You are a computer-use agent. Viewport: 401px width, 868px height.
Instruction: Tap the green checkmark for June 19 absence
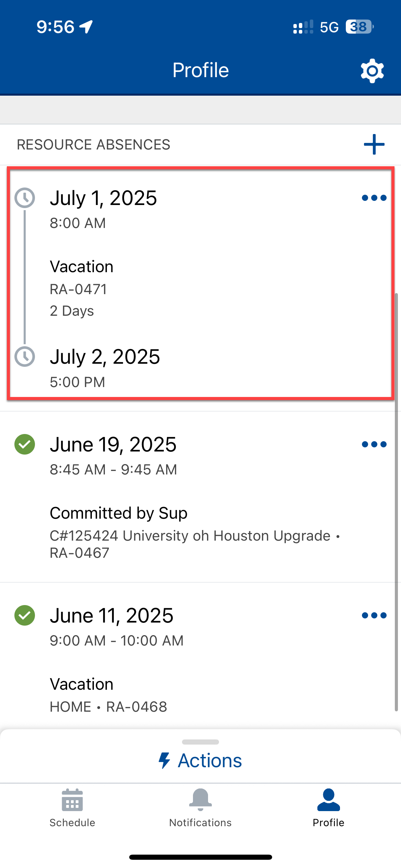click(x=25, y=444)
